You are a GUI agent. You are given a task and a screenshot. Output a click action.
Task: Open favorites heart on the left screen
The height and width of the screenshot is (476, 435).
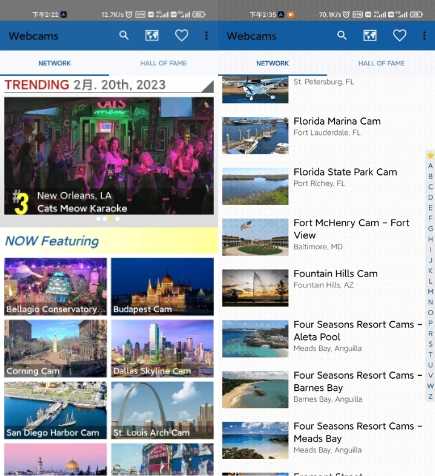[x=182, y=35]
